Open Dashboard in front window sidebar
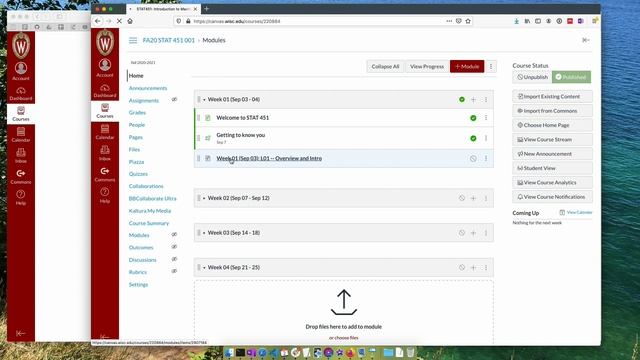 (105, 91)
